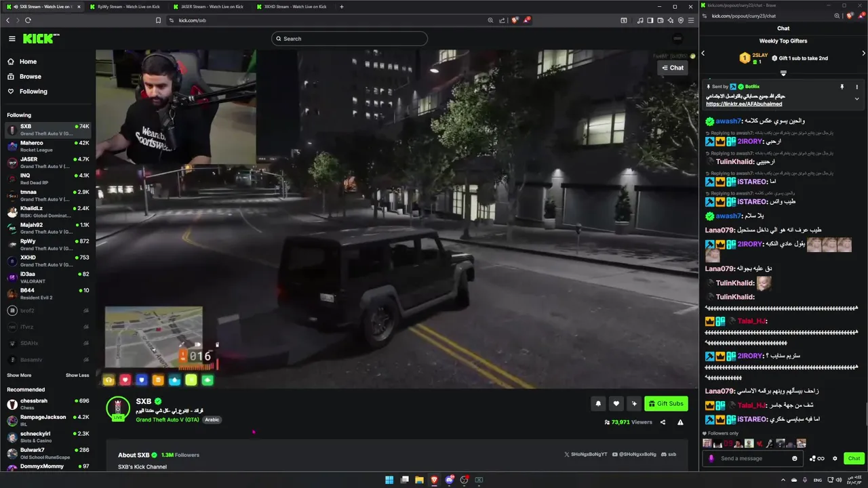868x488 pixels.
Task: Open Windows Start menu
Action: coord(389,480)
